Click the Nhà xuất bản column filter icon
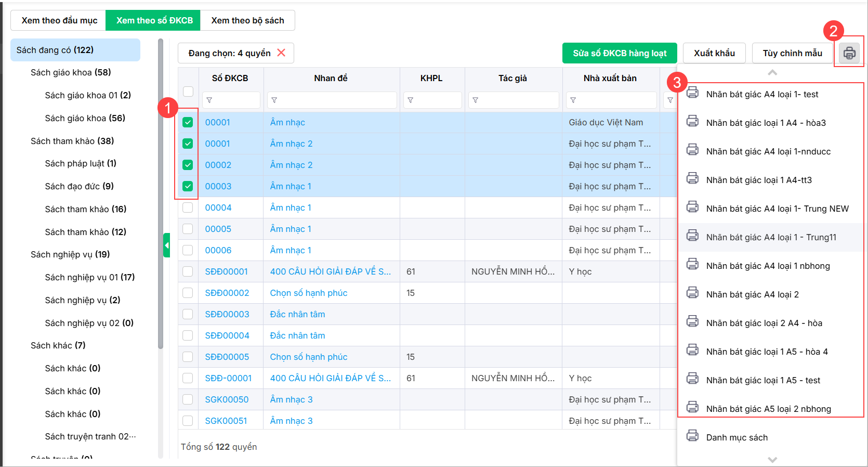Image resolution: width=868 pixels, height=467 pixels. click(573, 100)
